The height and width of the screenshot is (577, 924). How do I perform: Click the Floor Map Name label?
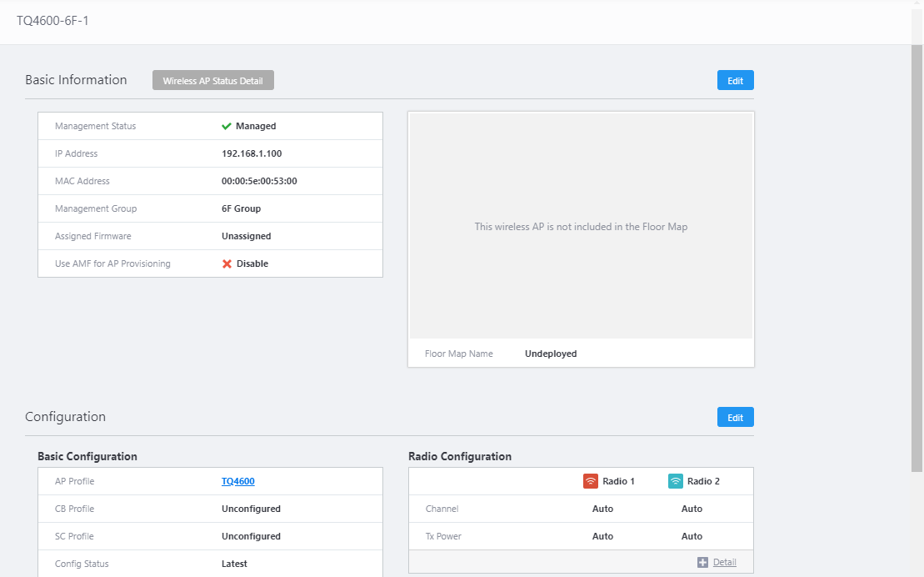458,354
